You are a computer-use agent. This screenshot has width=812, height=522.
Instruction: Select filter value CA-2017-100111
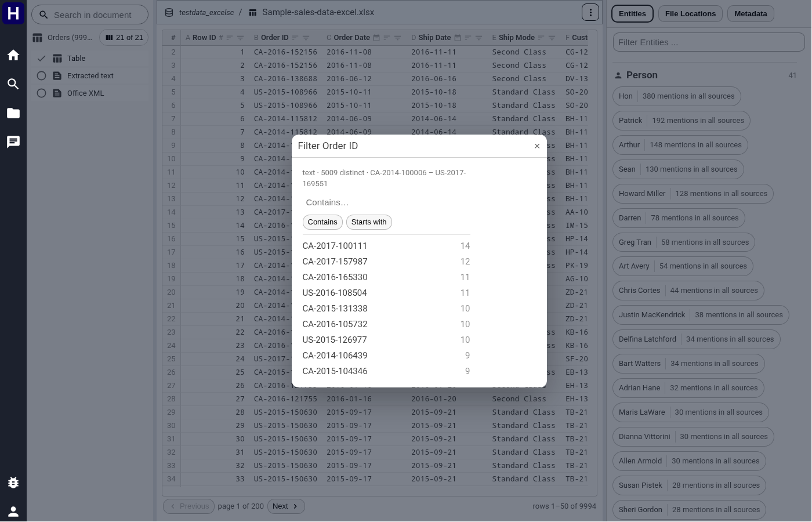click(386, 246)
